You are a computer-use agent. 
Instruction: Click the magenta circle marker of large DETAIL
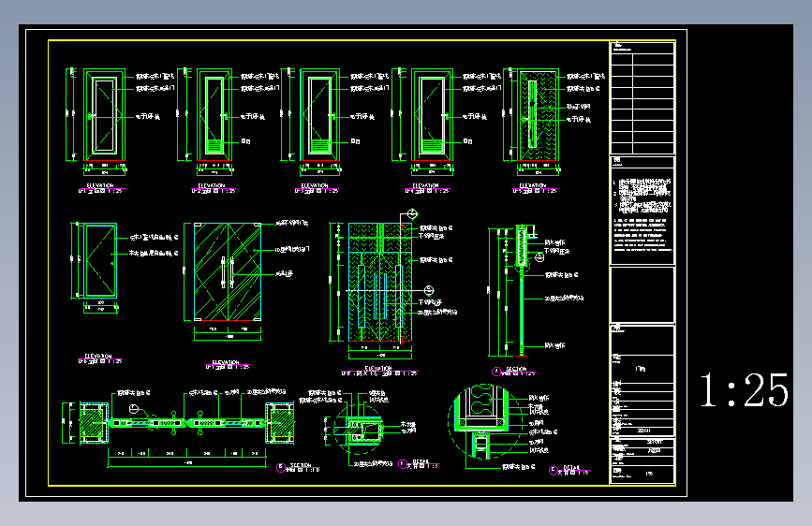coord(554,470)
